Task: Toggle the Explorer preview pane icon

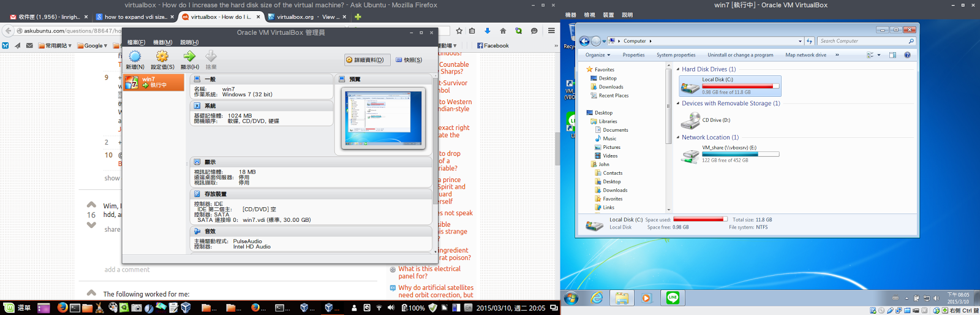Action: 892,55
